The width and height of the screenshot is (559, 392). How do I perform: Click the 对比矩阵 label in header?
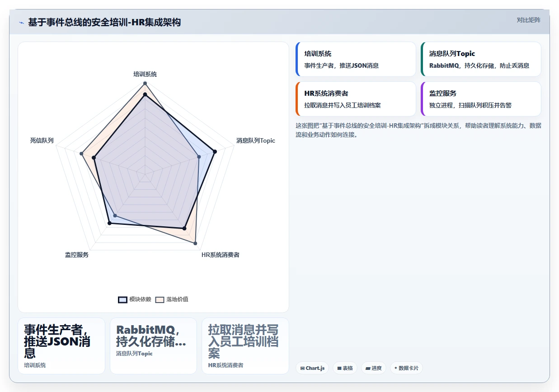(529, 20)
